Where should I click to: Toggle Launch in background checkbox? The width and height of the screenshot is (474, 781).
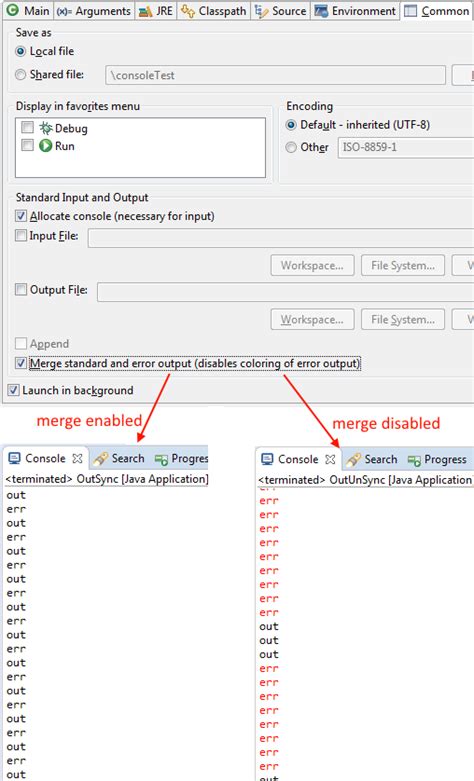point(13,390)
